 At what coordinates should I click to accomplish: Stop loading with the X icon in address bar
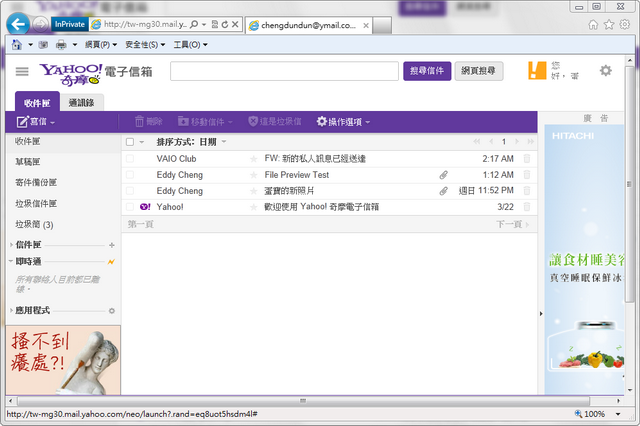[x=235, y=24]
